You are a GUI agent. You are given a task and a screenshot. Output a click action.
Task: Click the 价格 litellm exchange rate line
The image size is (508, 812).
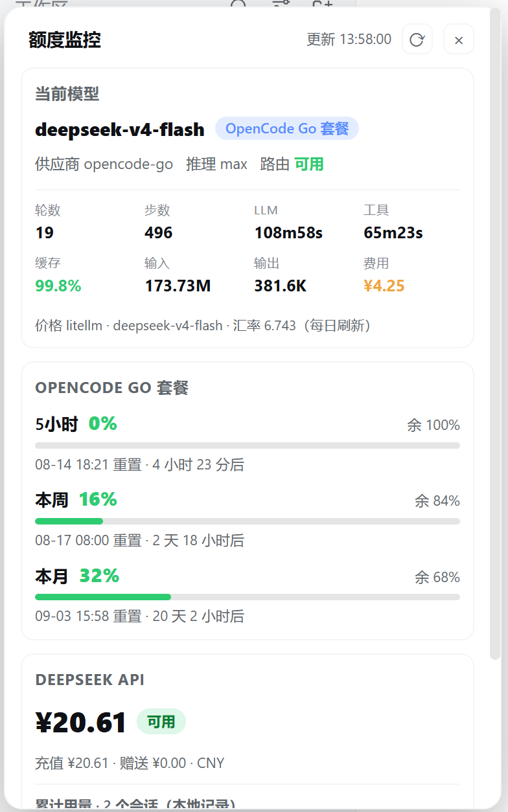point(203,325)
